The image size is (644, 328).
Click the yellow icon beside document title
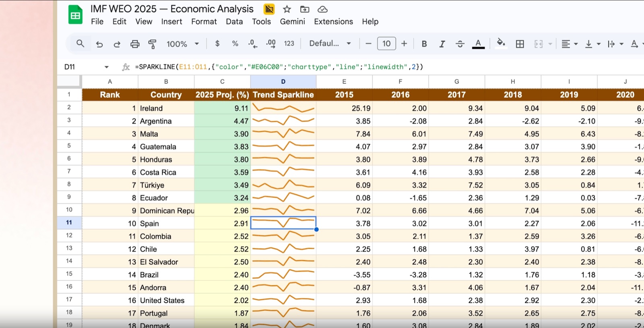pos(269,9)
